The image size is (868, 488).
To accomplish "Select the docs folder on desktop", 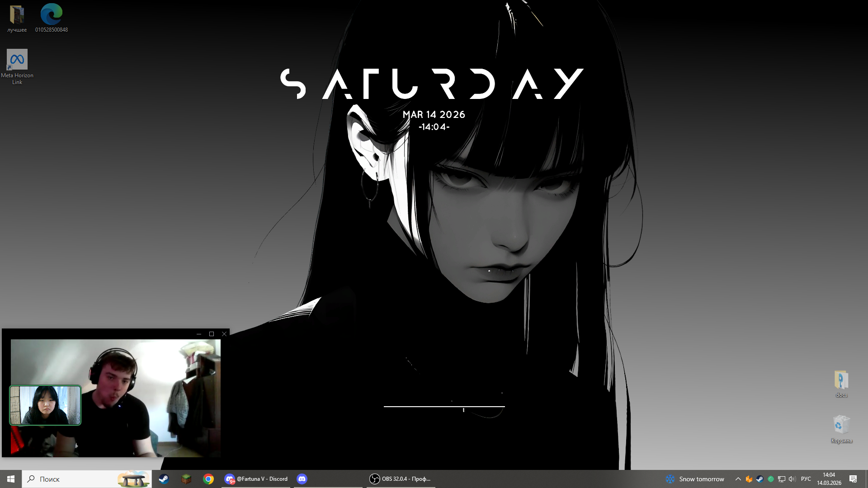I will tap(841, 380).
